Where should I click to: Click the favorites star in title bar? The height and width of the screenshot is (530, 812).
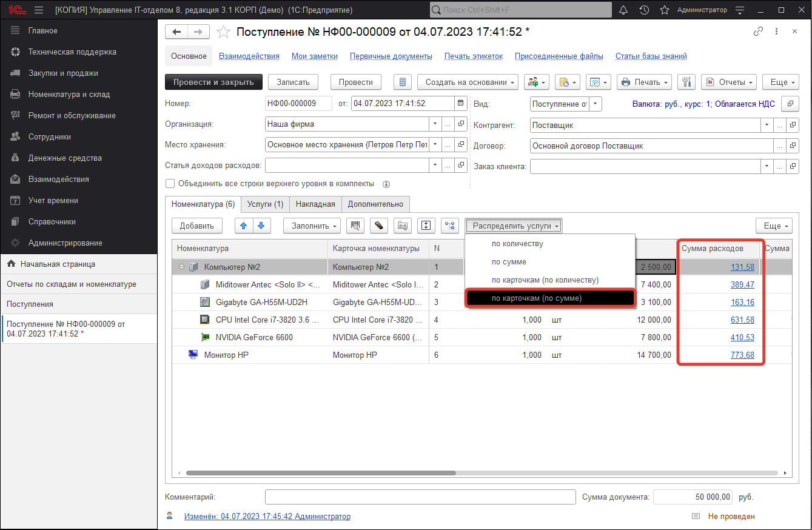click(x=665, y=10)
